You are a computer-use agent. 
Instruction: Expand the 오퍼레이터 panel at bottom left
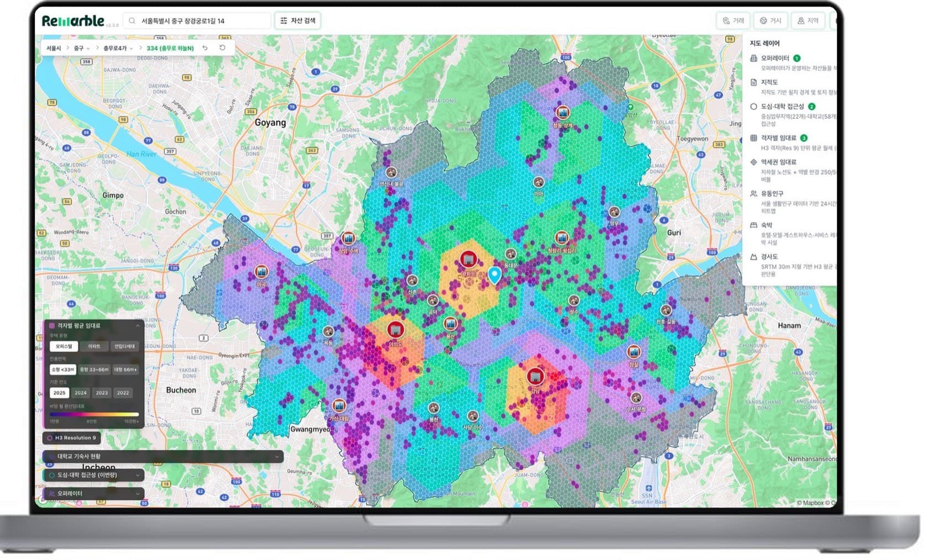94,493
